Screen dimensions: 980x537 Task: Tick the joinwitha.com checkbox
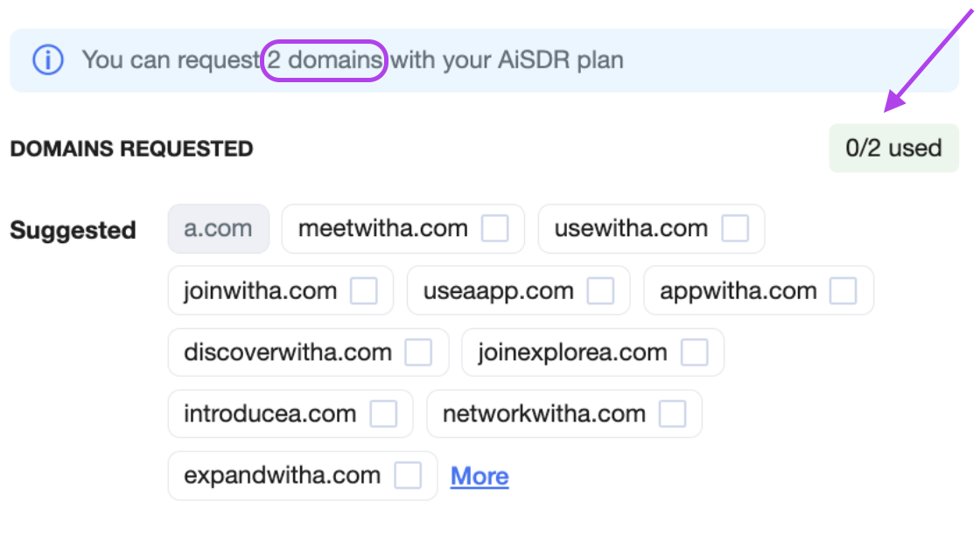(x=364, y=291)
